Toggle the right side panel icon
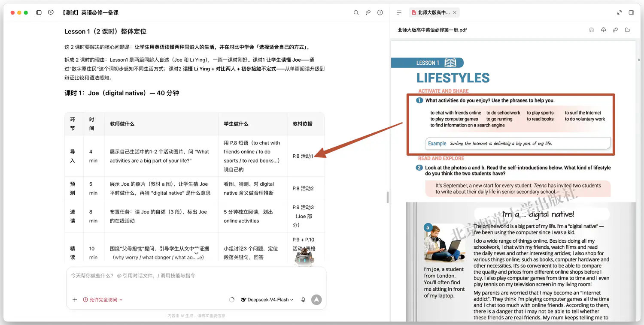 (631, 13)
